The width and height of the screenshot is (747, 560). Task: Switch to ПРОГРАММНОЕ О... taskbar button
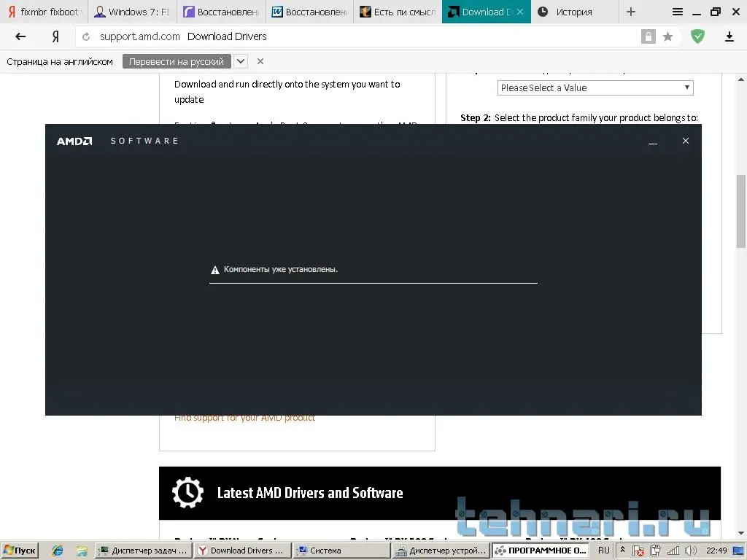(x=541, y=551)
